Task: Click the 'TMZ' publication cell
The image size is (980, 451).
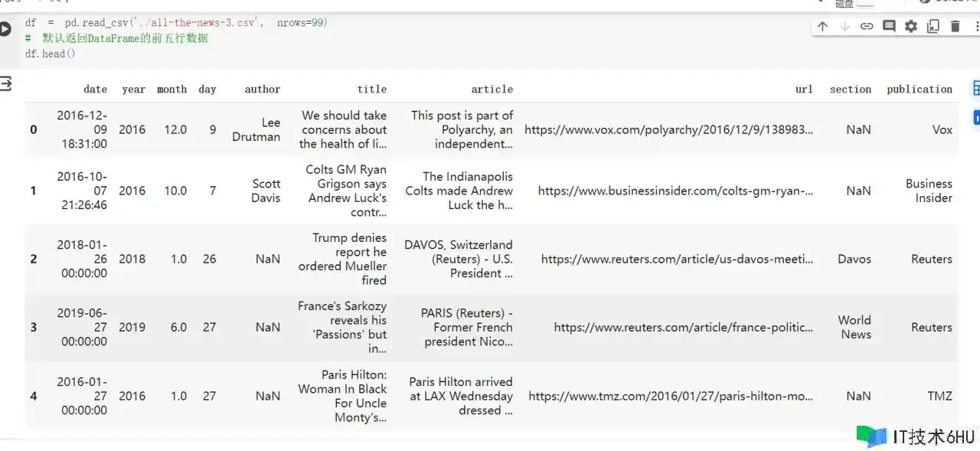Action: pos(940,396)
